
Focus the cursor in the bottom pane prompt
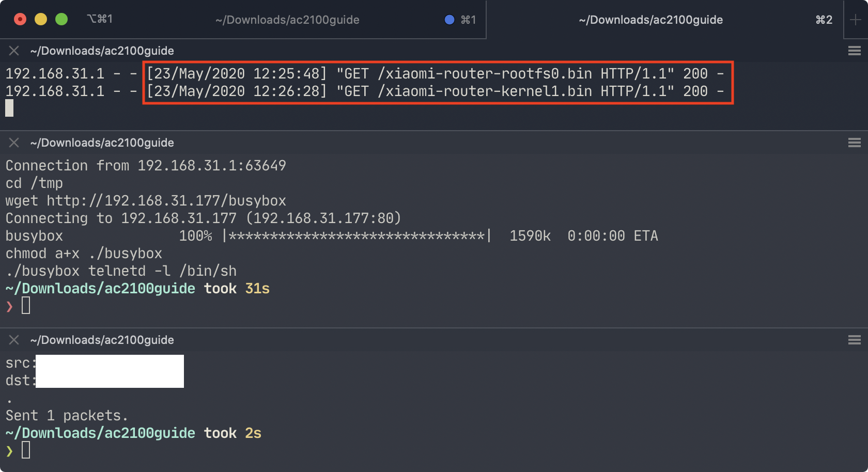tap(26, 450)
